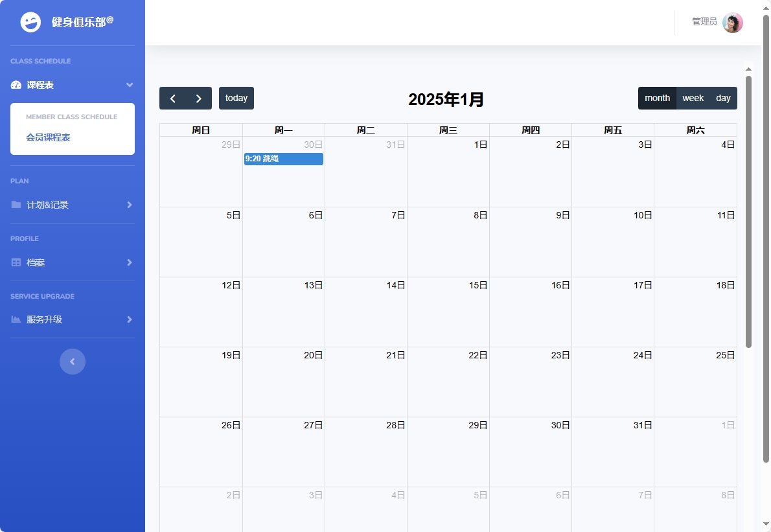Switch calendar to month view
The width and height of the screenshot is (771, 532).
coord(657,98)
